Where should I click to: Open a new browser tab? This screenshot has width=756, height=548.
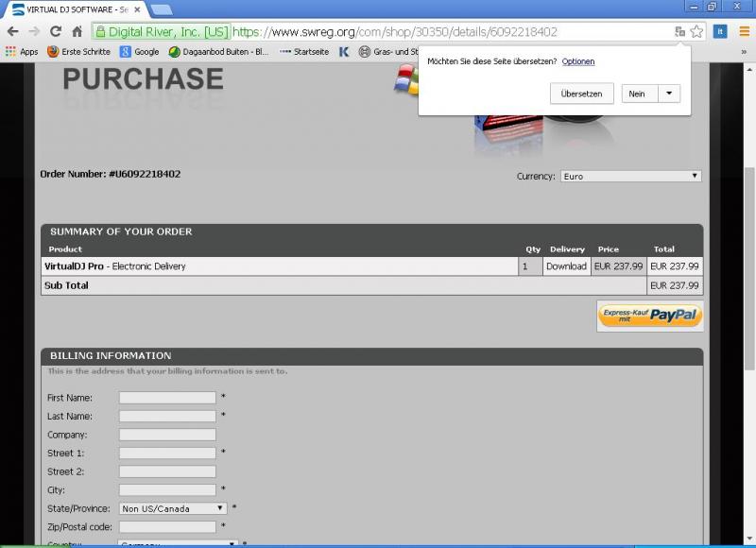pyautogui.click(x=161, y=9)
